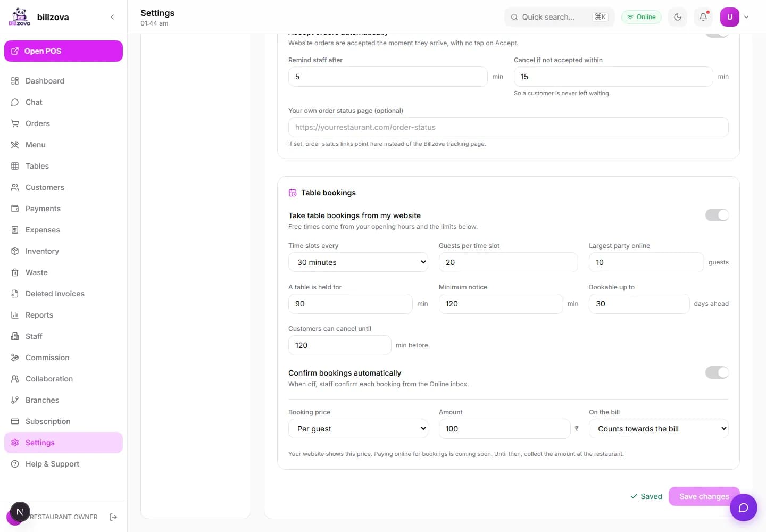Go to Menu in the sidebar
This screenshot has width=766, height=532.
click(63, 145)
